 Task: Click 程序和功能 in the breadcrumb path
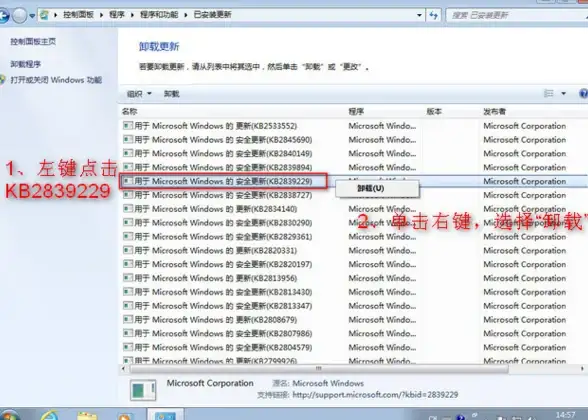point(159,15)
